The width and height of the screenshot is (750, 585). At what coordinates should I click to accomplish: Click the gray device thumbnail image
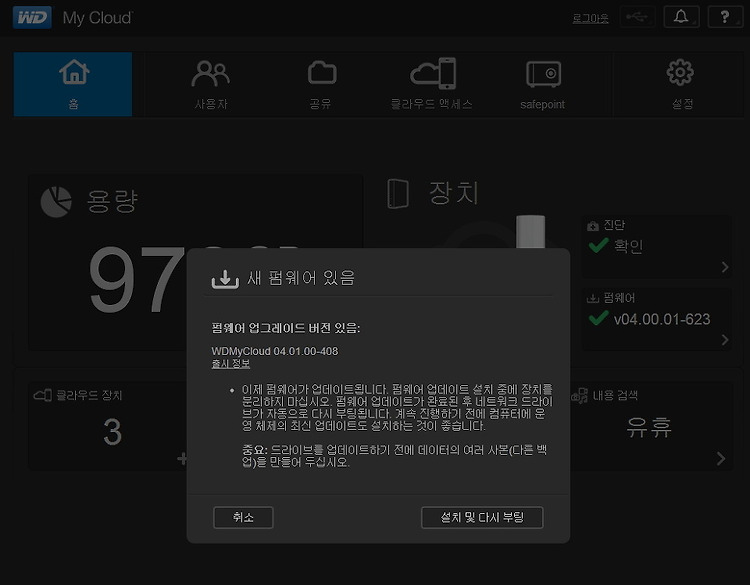click(530, 232)
